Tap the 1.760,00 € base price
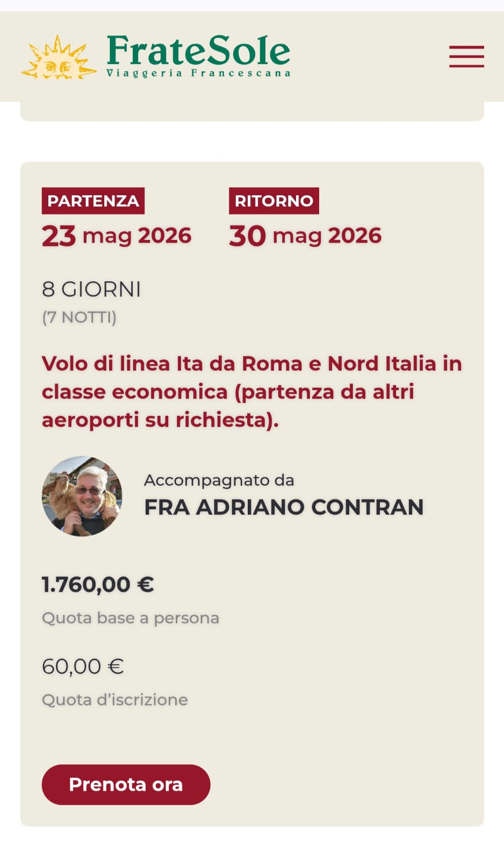Image resolution: width=504 pixels, height=860 pixels. point(98,585)
